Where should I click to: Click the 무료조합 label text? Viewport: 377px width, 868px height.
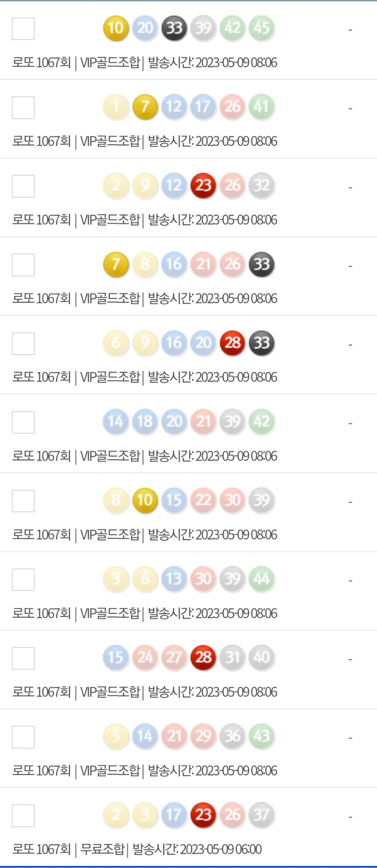[x=102, y=849]
